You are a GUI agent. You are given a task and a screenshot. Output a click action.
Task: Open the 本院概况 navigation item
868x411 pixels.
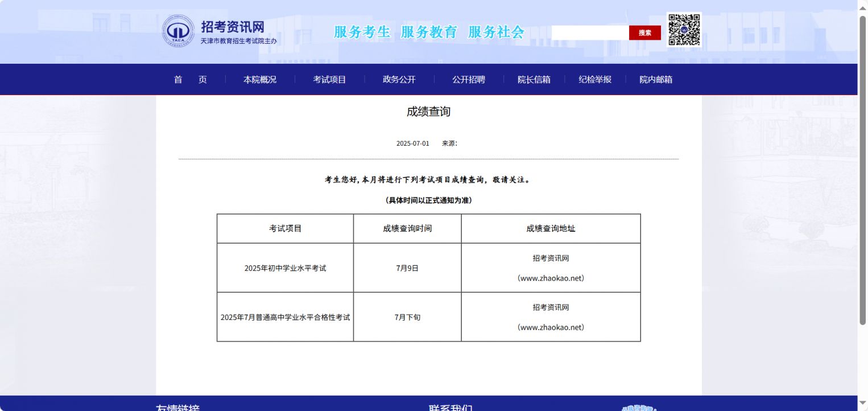click(260, 80)
